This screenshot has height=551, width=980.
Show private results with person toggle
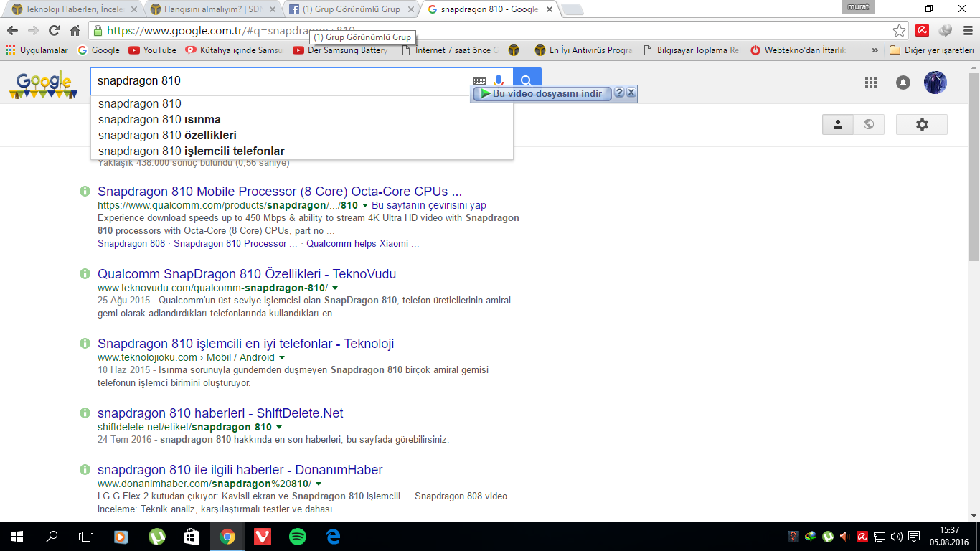[837, 124]
